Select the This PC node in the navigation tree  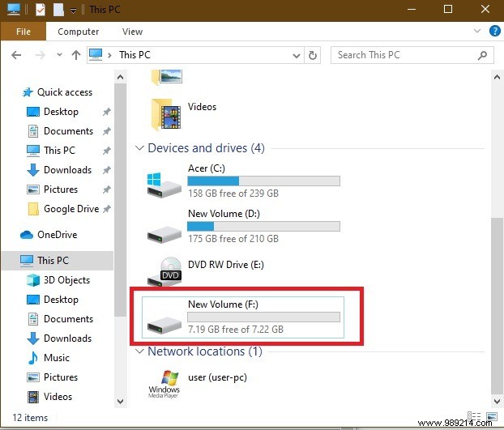point(58,261)
